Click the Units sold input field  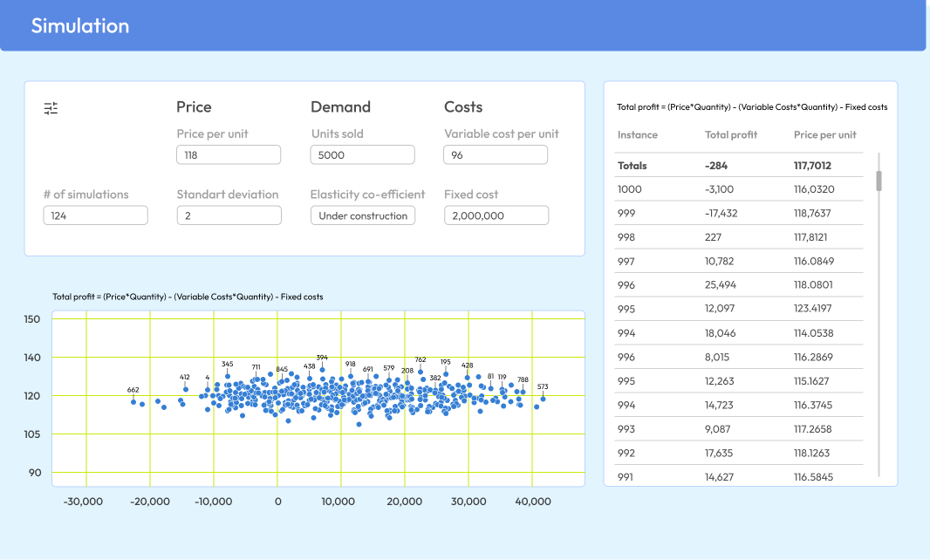[x=362, y=155]
